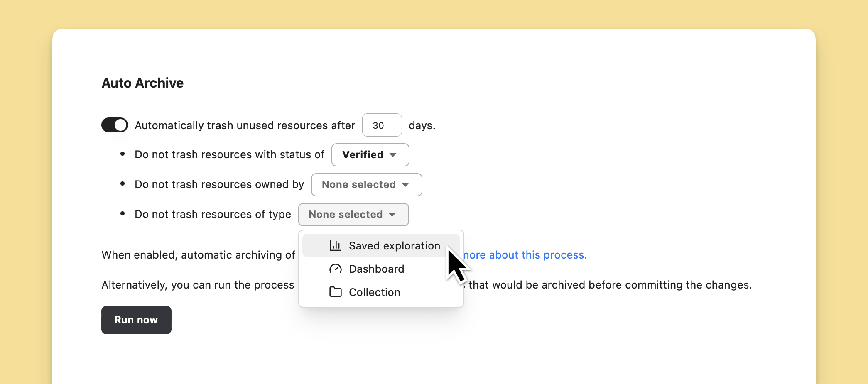Click the folder icon beside Collection
The height and width of the screenshot is (384, 868).
click(x=335, y=292)
